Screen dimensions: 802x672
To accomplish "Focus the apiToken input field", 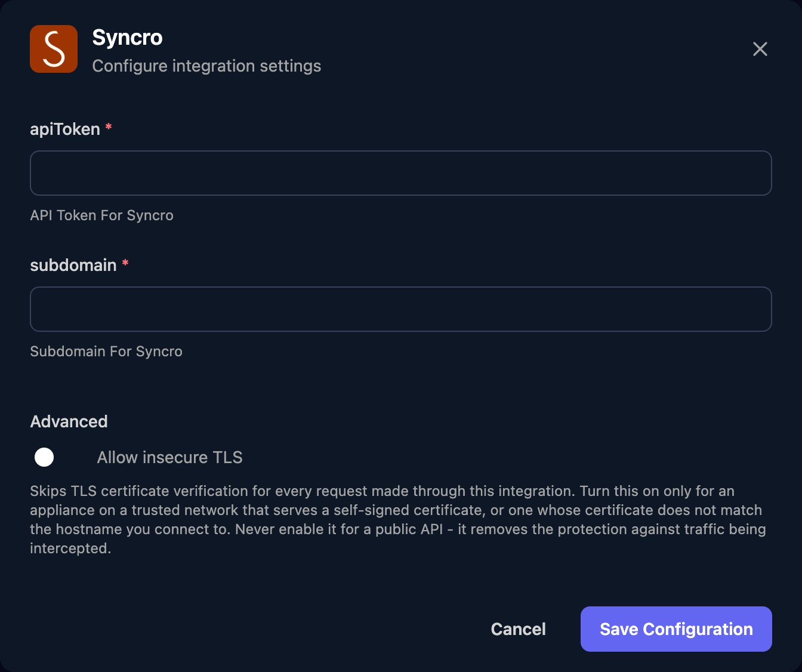I will [x=401, y=173].
